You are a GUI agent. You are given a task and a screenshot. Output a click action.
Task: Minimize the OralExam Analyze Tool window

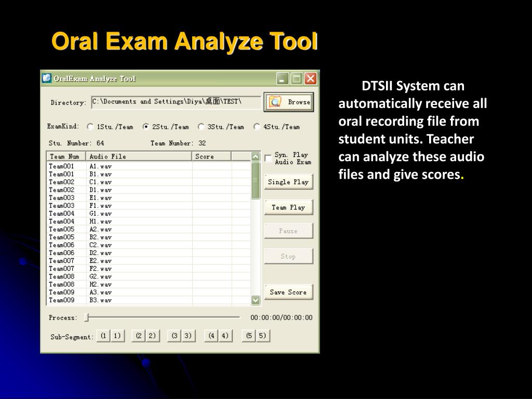(282, 79)
